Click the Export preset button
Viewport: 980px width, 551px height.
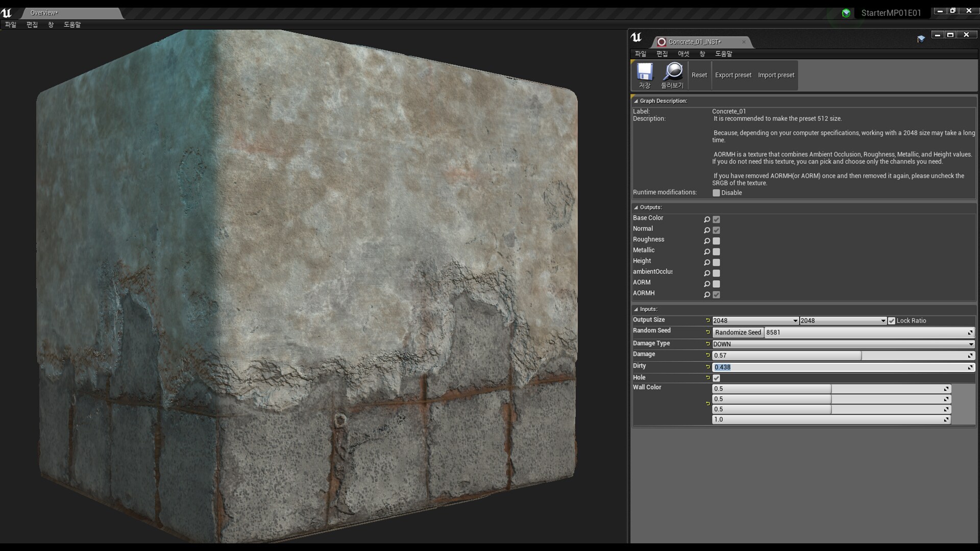click(x=733, y=75)
